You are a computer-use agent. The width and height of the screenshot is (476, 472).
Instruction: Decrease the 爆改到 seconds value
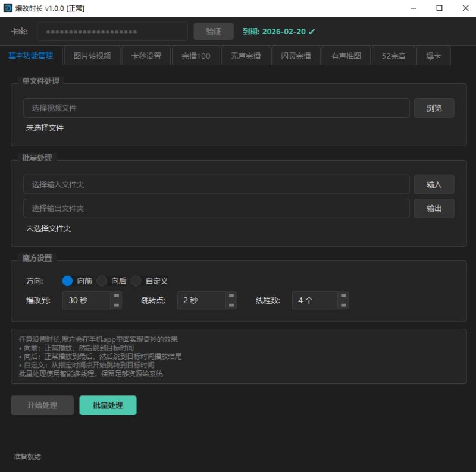point(117,305)
